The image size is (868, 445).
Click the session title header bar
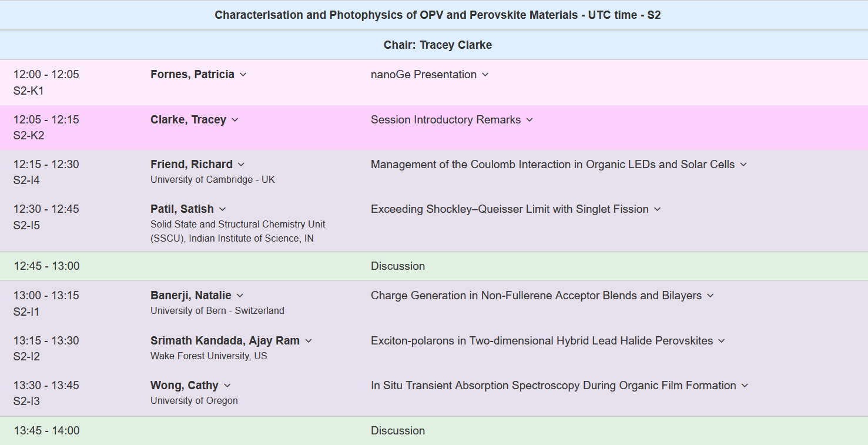click(434, 15)
